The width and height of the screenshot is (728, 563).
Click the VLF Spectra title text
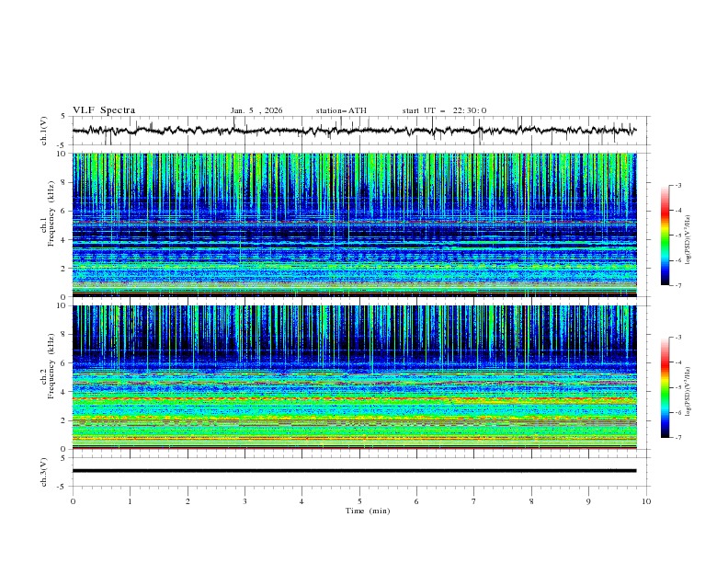[104, 110]
